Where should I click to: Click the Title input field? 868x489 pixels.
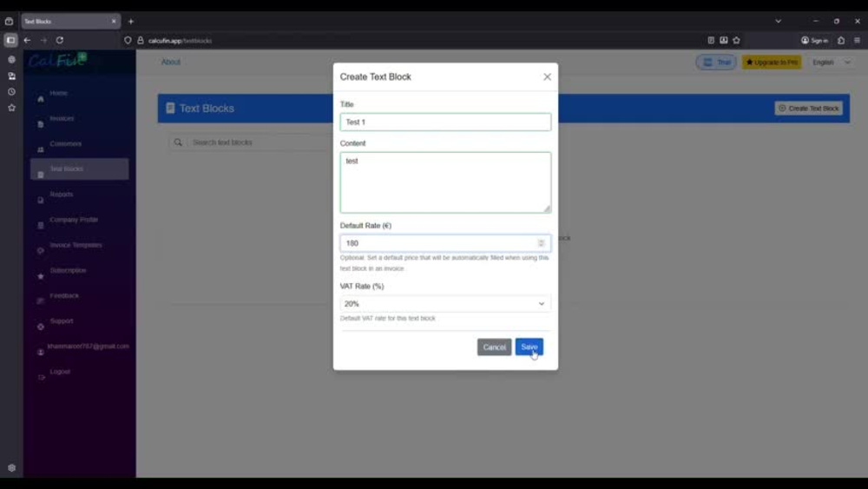(445, 122)
